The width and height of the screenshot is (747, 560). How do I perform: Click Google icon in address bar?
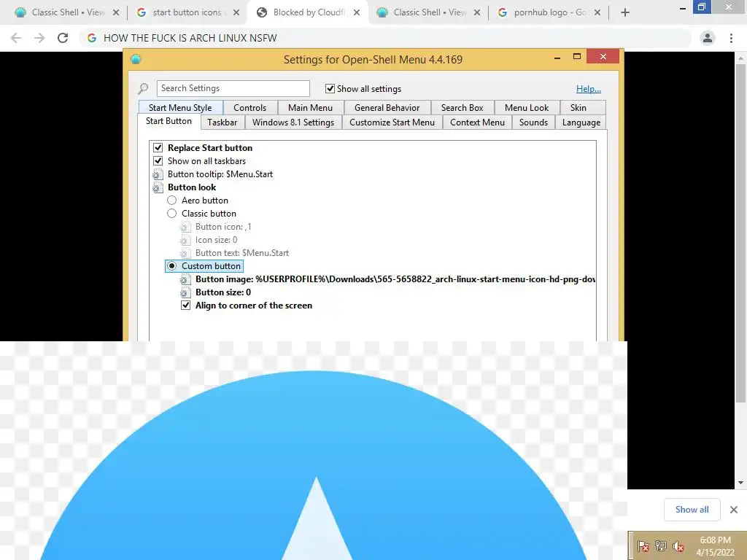point(92,38)
